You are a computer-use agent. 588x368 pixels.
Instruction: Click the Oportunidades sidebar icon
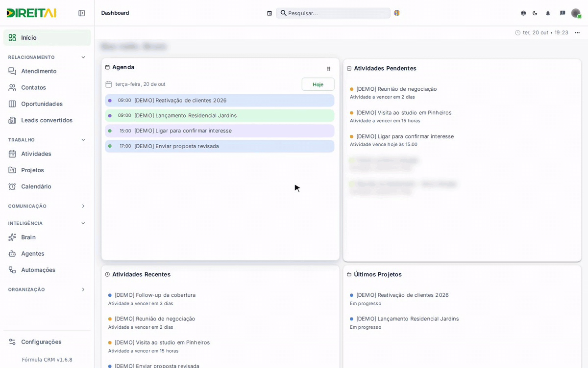point(12,104)
